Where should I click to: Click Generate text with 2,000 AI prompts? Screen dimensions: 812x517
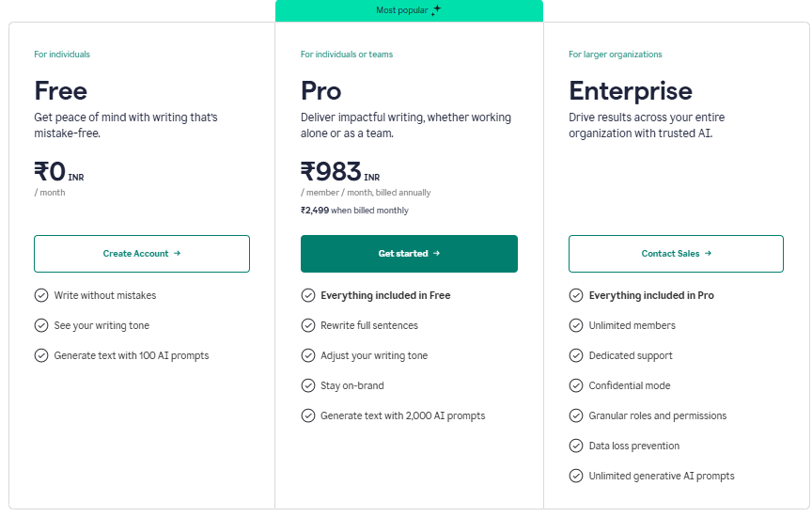402,415
